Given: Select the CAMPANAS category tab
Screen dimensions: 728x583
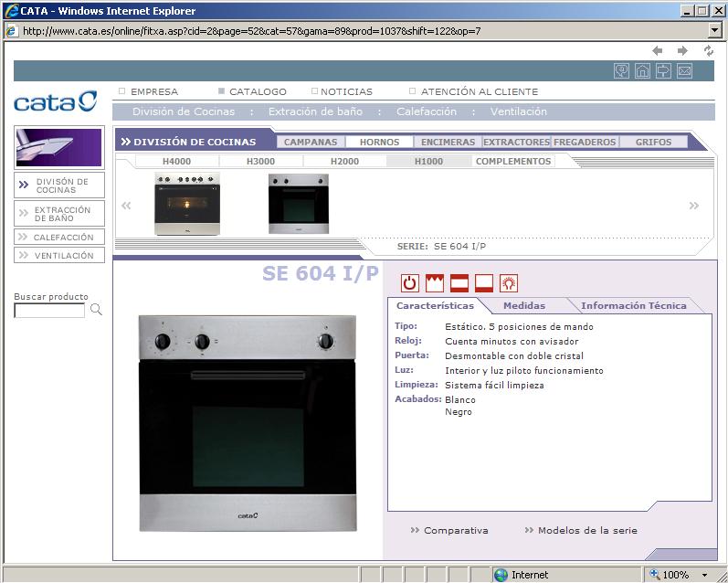Looking at the screenshot, I should pos(310,143).
